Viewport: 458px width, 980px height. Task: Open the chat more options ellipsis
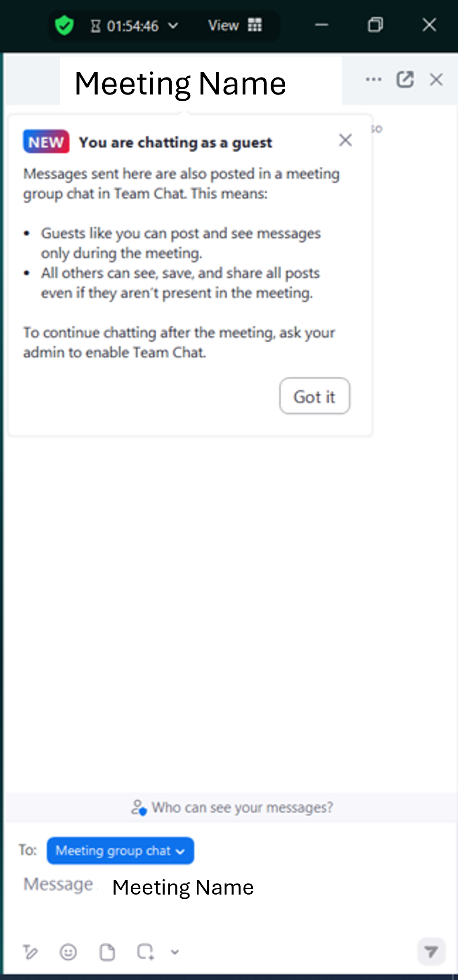373,79
